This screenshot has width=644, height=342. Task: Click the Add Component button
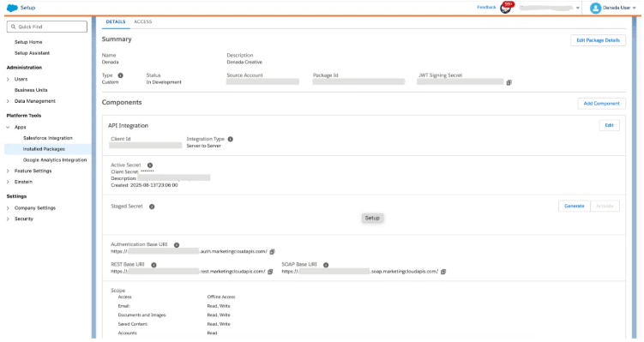(x=602, y=104)
